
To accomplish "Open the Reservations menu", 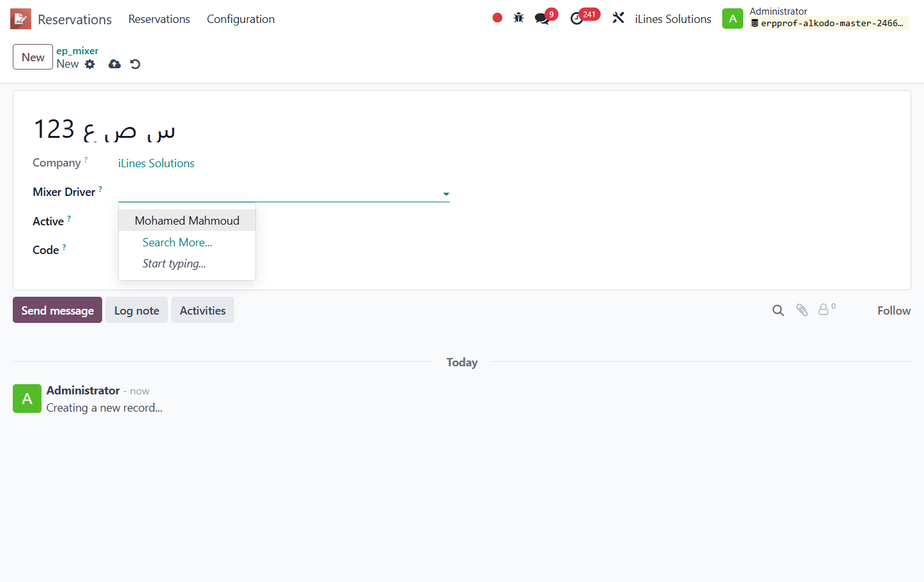I will click(x=159, y=19).
